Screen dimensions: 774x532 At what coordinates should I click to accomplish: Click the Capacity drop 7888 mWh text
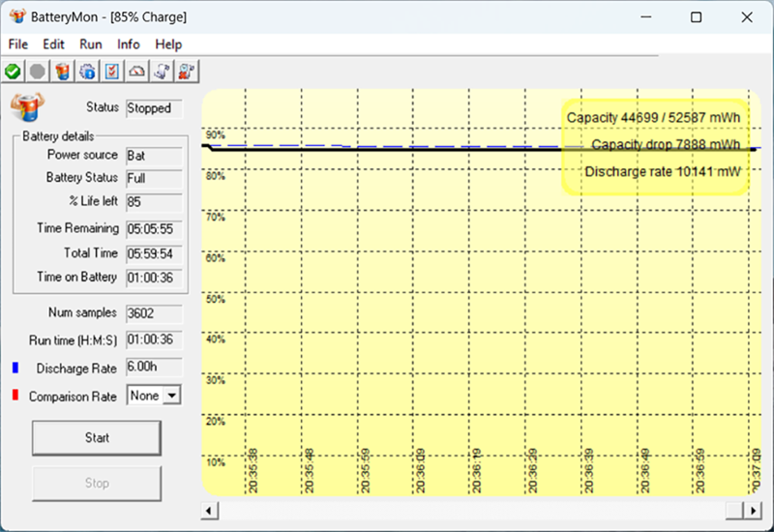(x=666, y=144)
